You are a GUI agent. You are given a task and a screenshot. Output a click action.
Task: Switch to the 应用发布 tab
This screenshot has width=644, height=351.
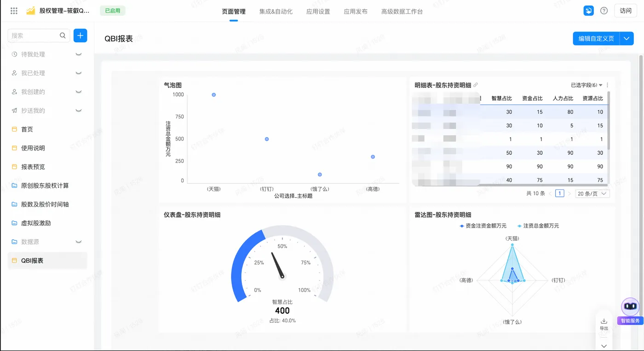click(x=356, y=12)
